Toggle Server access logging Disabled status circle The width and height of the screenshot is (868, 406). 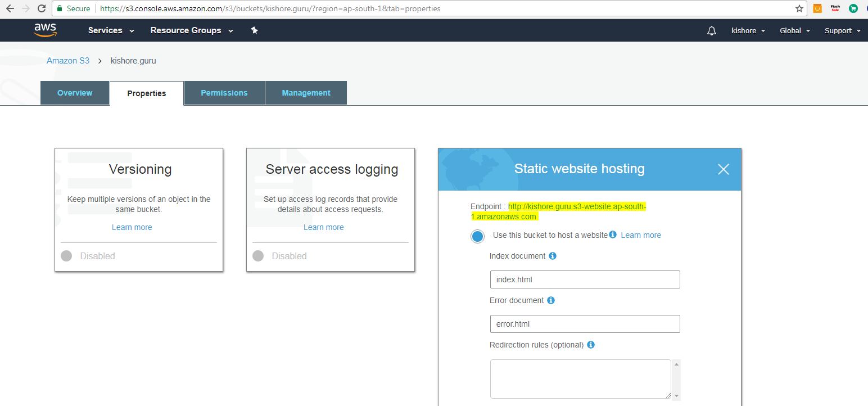(x=258, y=256)
